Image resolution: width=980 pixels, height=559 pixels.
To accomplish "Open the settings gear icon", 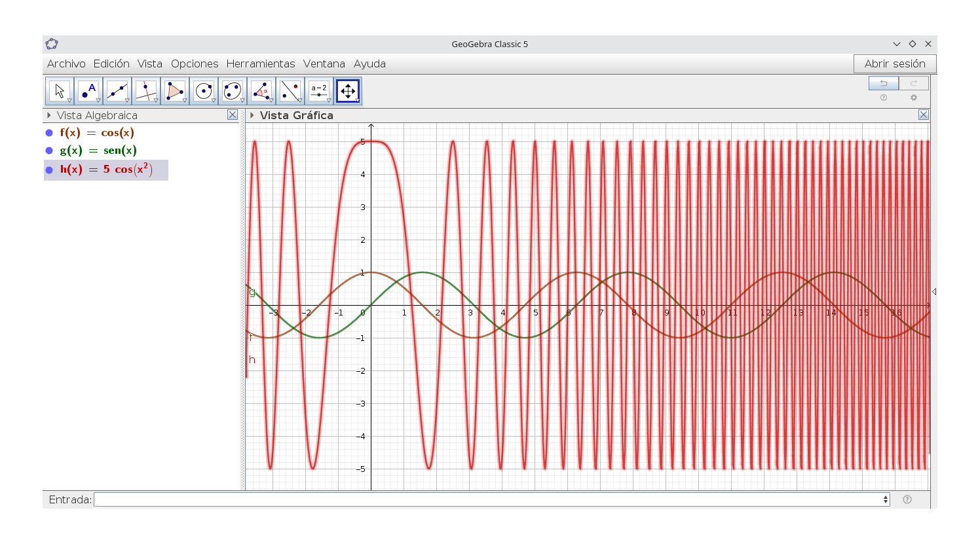I will [914, 98].
